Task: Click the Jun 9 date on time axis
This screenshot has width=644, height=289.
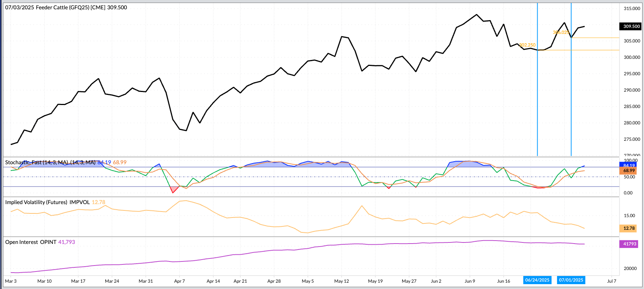Action: [470, 281]
